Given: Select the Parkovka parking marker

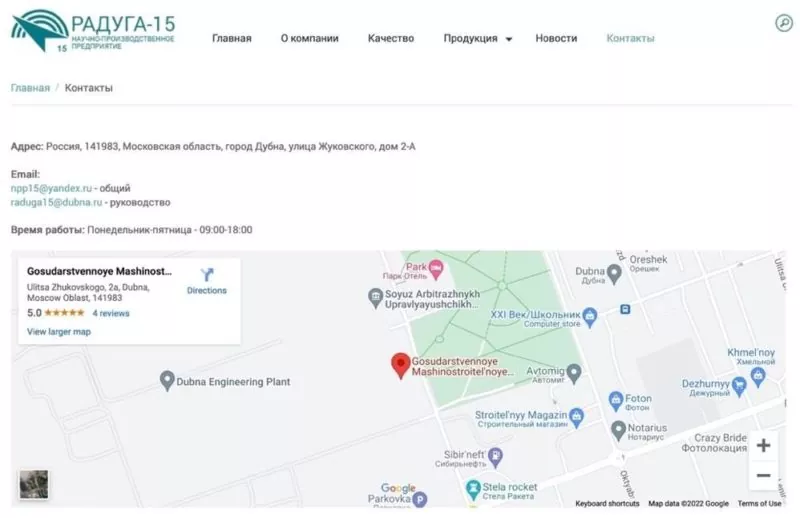Looking at the screenshot, I should (x=419, y=500).
